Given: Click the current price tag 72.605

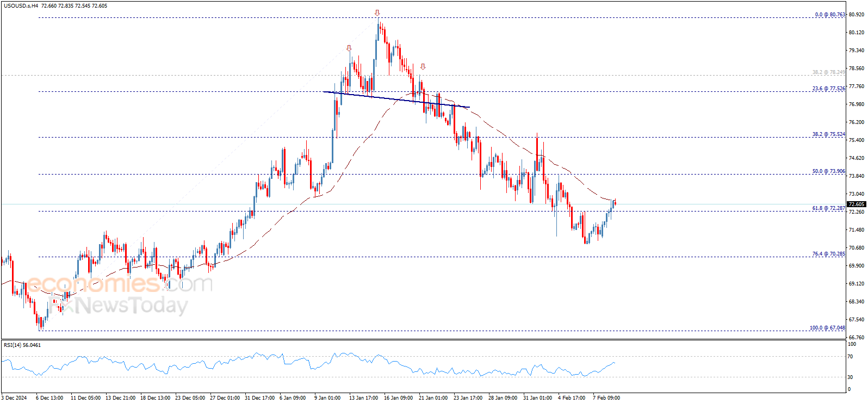Looking at the screenshot, I should (x=856, y=204).
